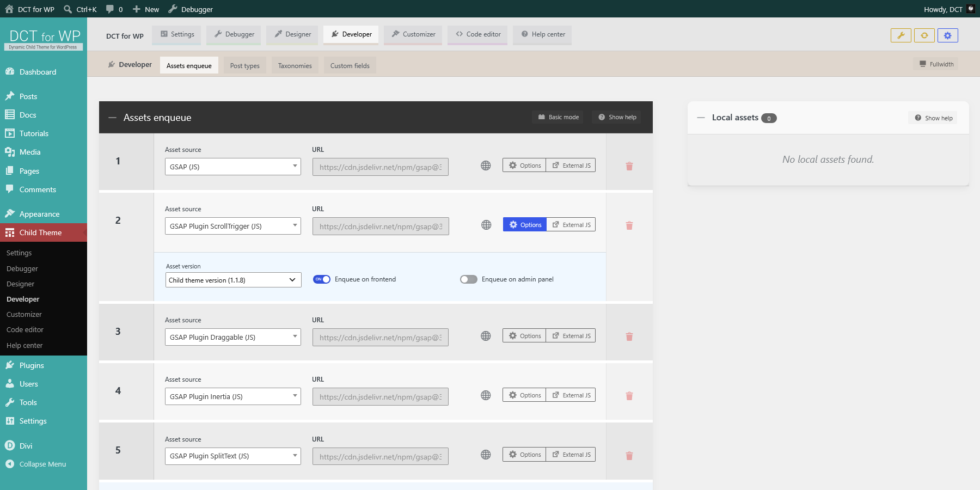Click External JS in Draggable row
The width and height of the screenshot is (980, 490).
point(571,336)
